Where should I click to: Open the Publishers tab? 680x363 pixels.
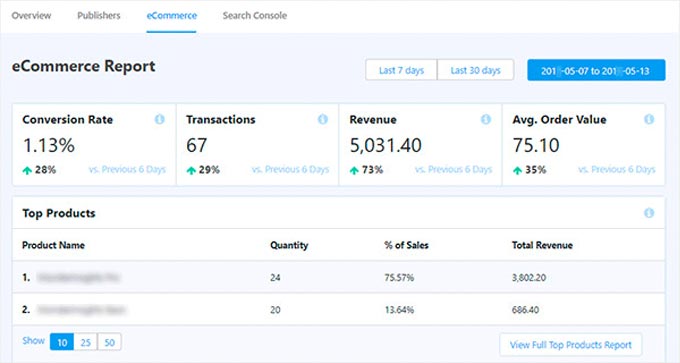point(99,16)
